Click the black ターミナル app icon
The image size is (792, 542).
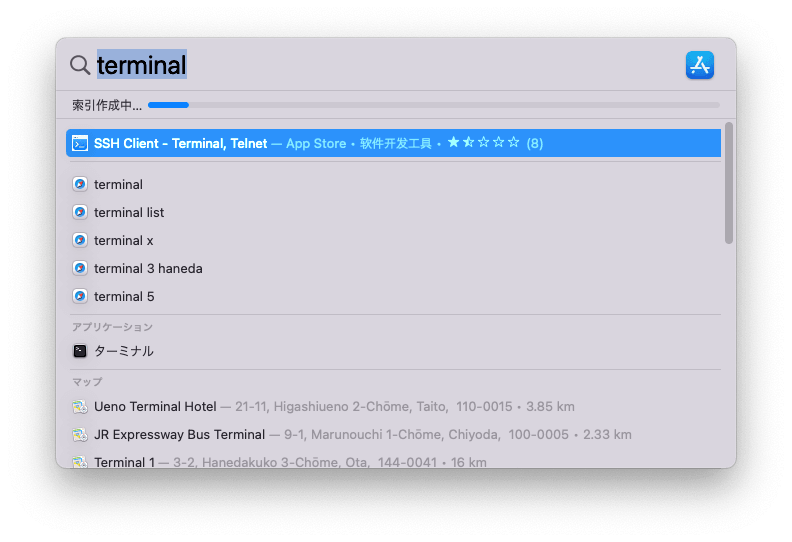click(80, 351)
